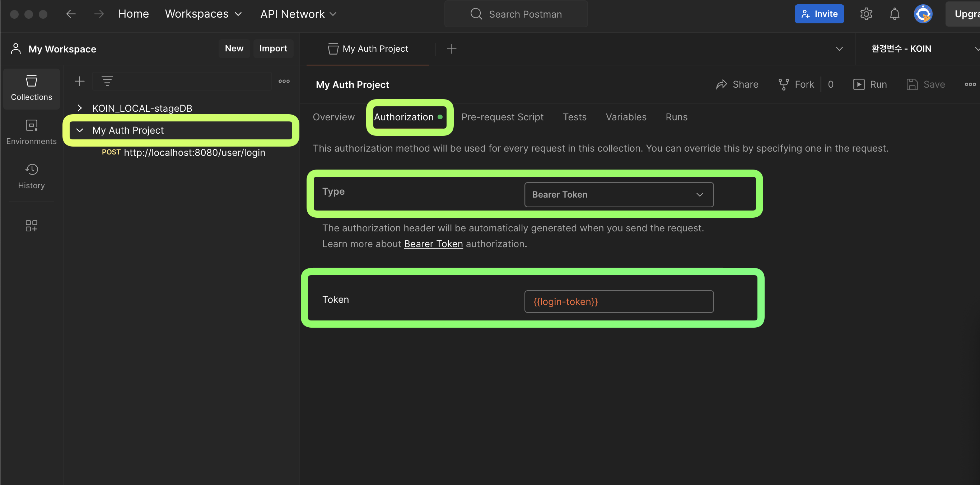Image resolution: width=980 pixels, height=485 pixels.
Task: Click the Token input field
Action: click(619, 301)
